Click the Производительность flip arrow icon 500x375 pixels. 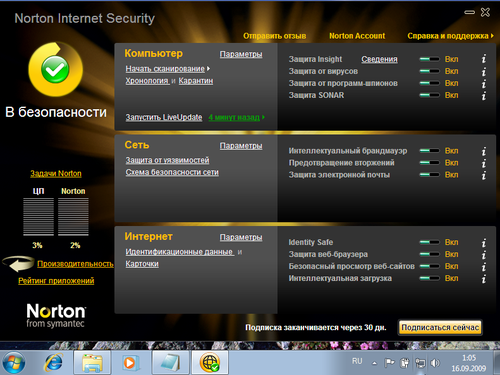click(x=18, y=263)
